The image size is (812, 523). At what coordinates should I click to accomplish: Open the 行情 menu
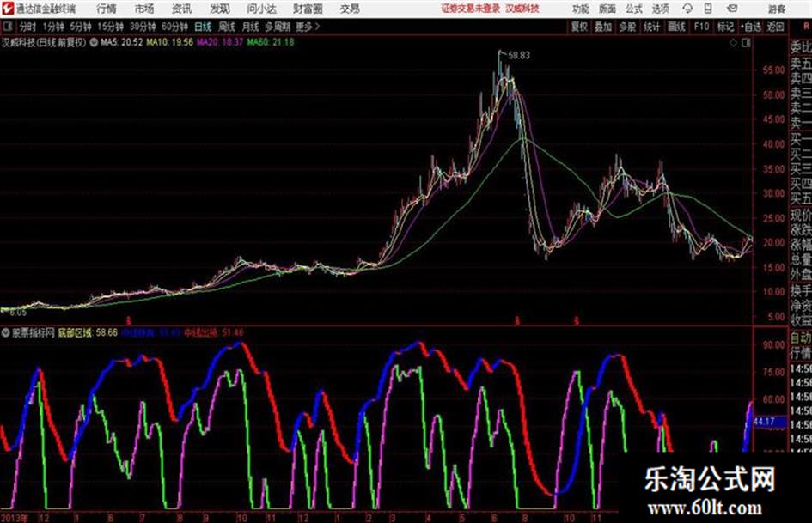point(107,9)
